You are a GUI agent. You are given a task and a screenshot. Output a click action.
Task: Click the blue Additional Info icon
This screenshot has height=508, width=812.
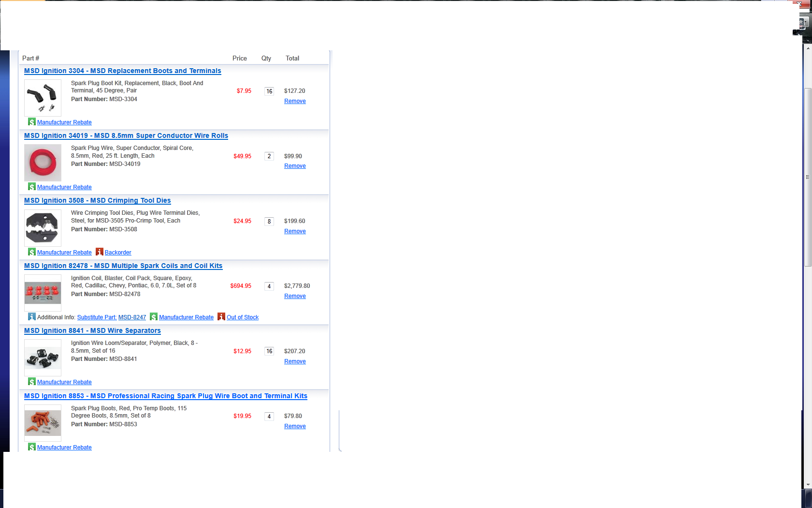pos(31,317)
